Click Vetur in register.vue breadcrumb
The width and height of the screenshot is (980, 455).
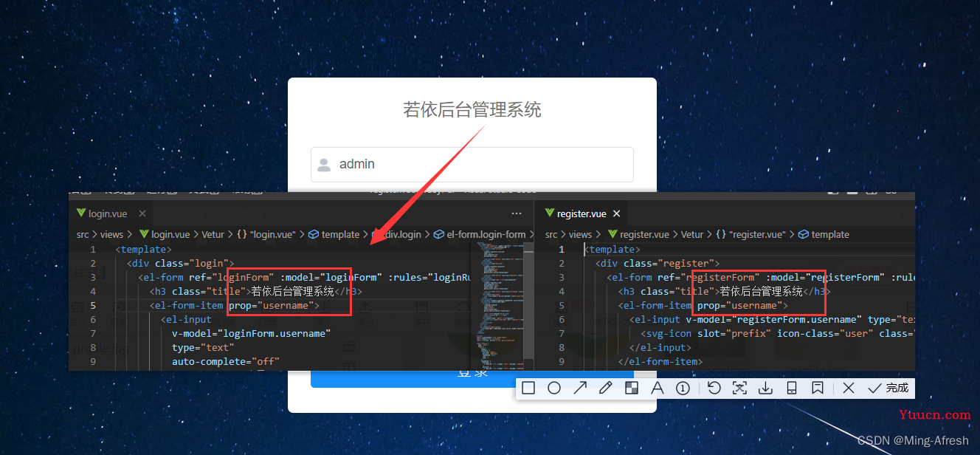pos(692,234)
